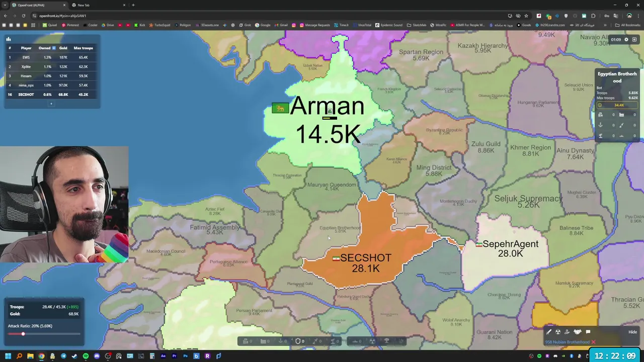Screen dimensions: 644x362
Task: Filter events by nuke icon
Action: point(558,332)
